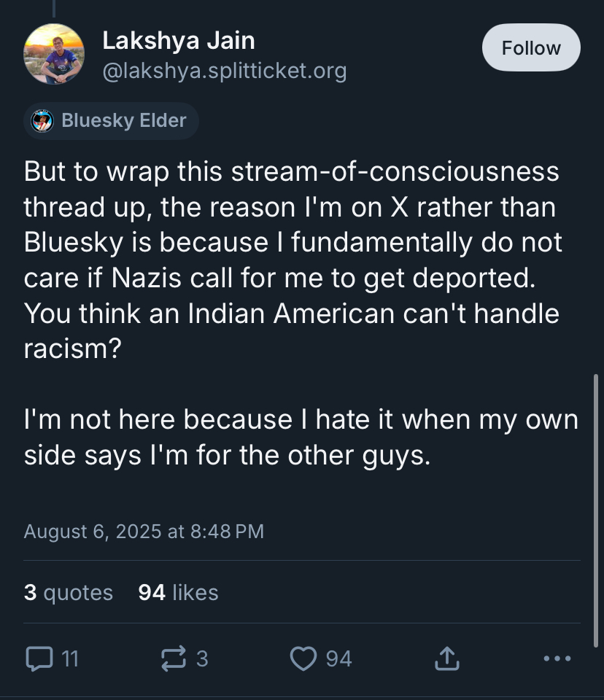Click the repost count 3
This screenshot has height=700, width=604.
point(202,659)
